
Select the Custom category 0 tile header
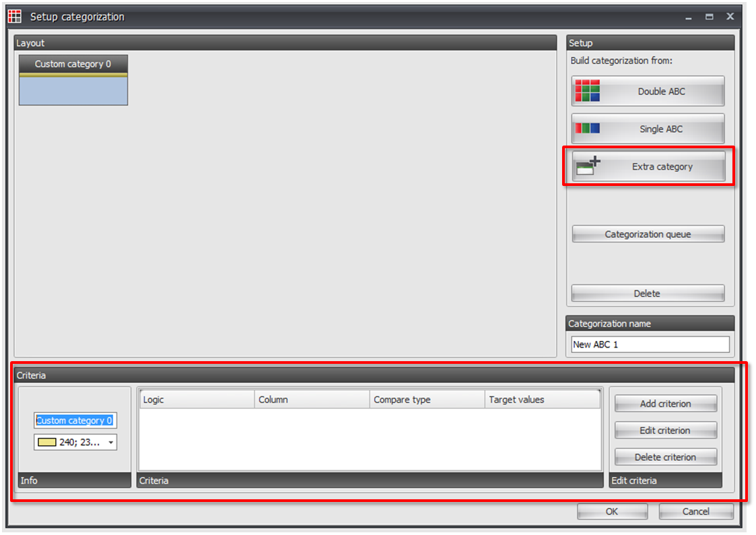click(73, 64)
